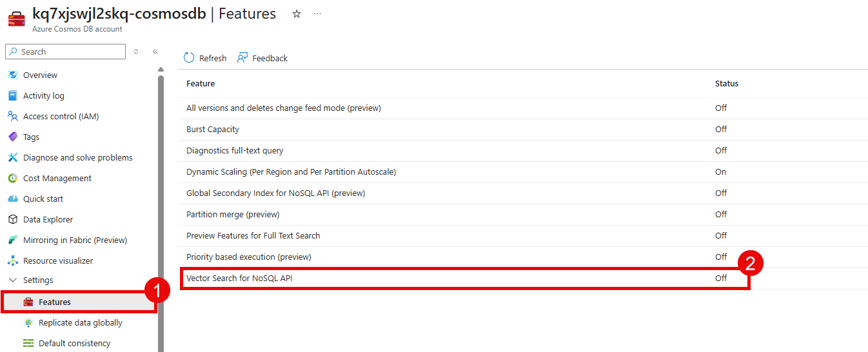
Task: Click the Resource visualizer icon
Action: 12,260
